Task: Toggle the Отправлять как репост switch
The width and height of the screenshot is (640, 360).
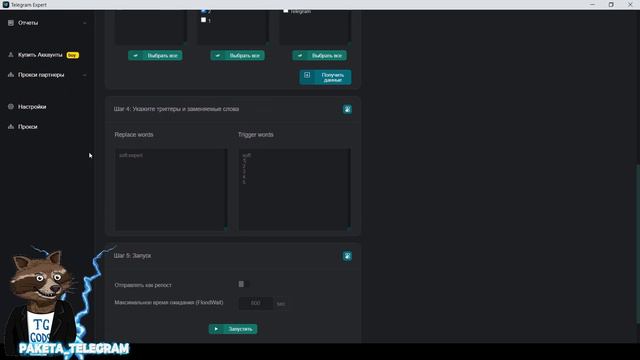Action: click(x=244, y=284)
